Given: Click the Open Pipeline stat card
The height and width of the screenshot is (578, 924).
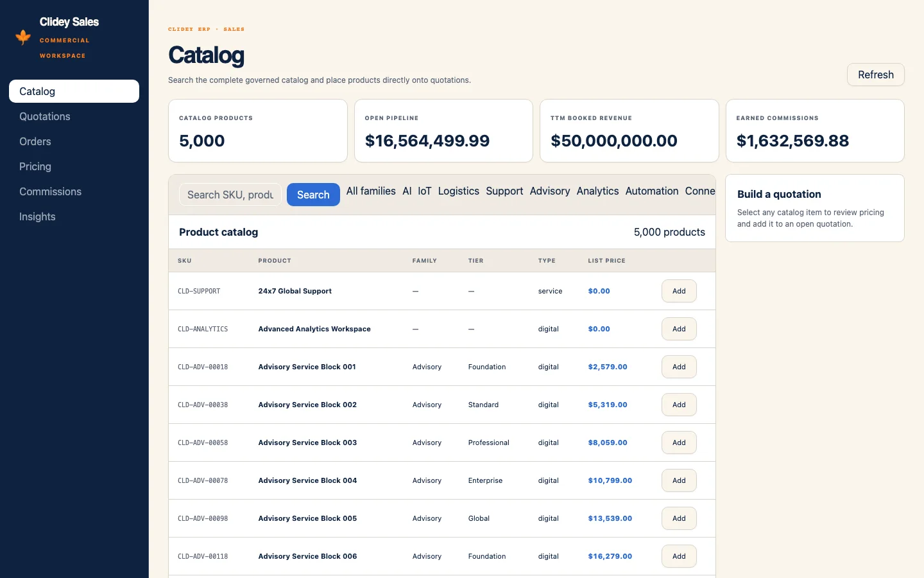Looking at the screenshot, I should 443,130.
